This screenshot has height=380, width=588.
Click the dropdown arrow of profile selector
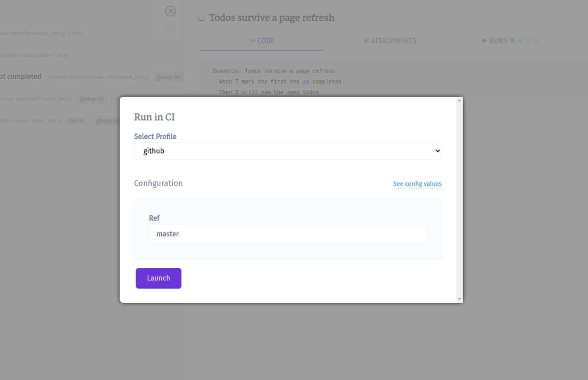coord(437,151)
